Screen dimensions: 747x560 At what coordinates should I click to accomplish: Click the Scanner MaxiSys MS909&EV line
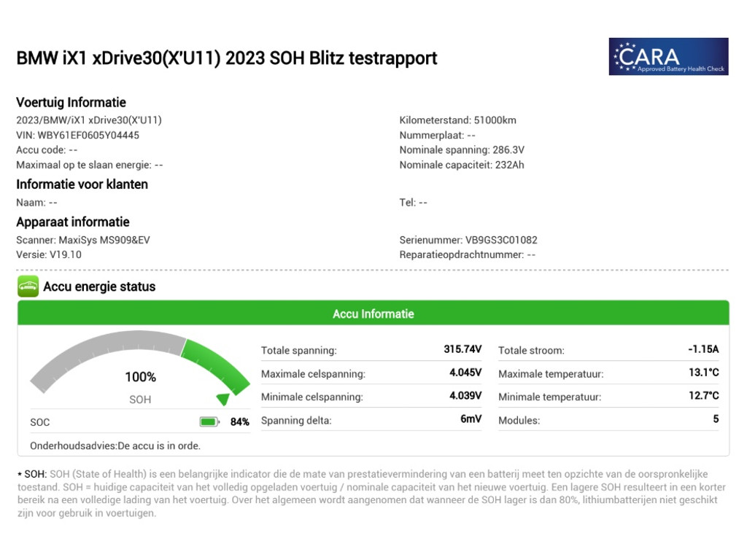click(83, 240)
